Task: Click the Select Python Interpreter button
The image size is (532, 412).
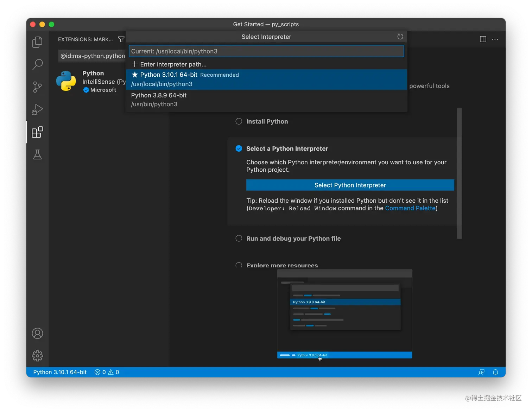Action: [x=350, y=185]
